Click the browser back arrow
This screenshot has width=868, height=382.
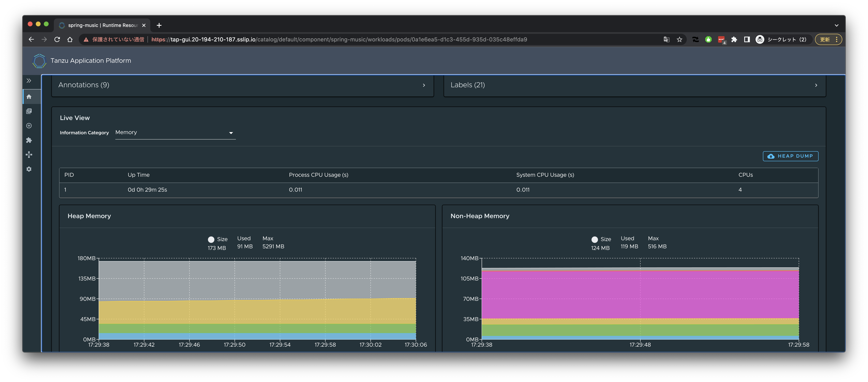pyautogui.click(x=31, y=39)
